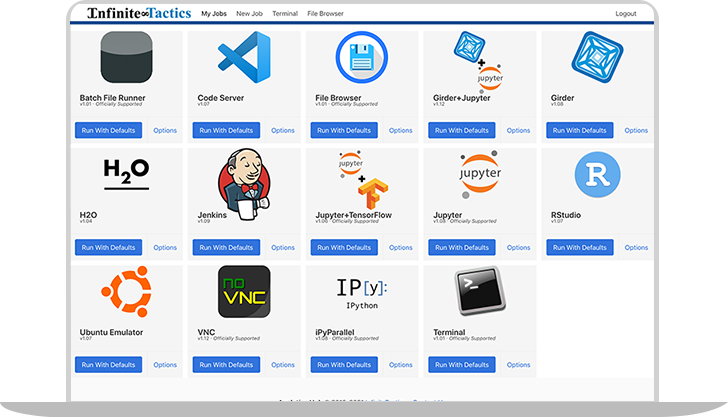Run RStudio with defaults
This screenshot has width=728, height=417.
[x=579, y=248]
